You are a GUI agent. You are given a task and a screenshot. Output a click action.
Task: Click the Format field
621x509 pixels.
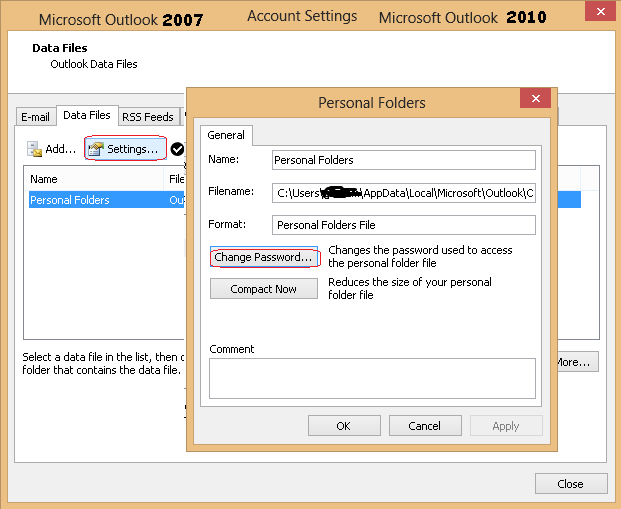[404, 225]
